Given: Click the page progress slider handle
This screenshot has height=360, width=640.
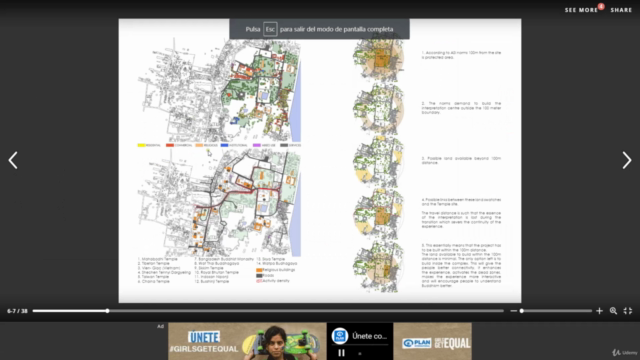Looking at the screenshot, I should tap(107, 311).
